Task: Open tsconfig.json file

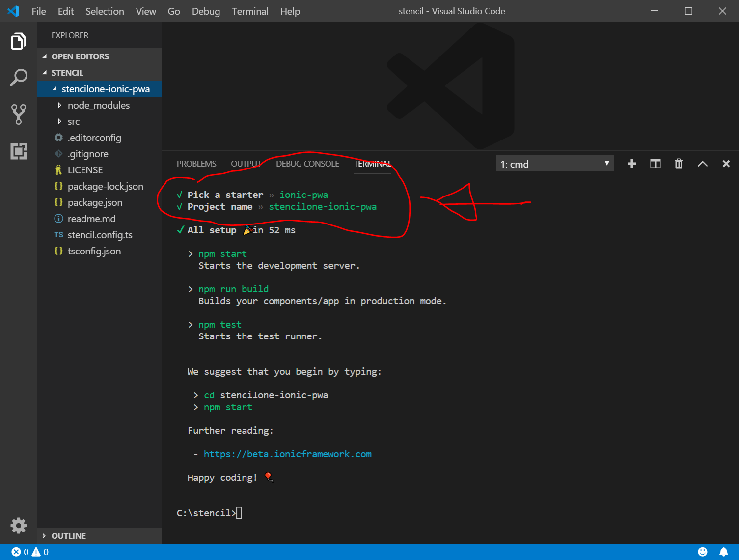Action: (x=99, y=251)
